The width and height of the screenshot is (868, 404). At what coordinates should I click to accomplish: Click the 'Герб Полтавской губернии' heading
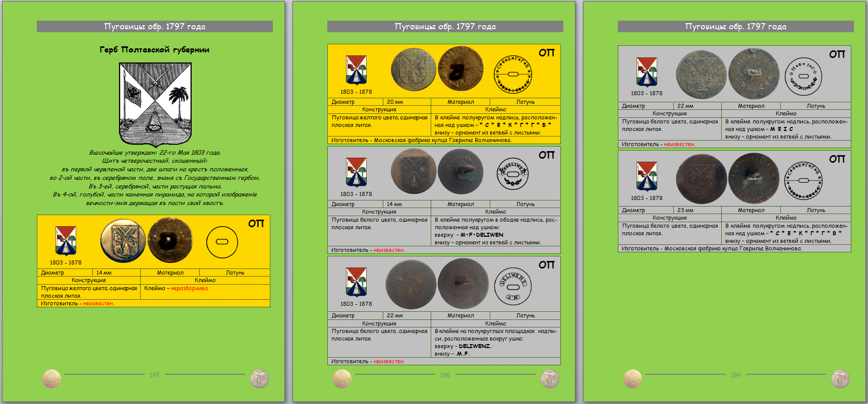154,49
